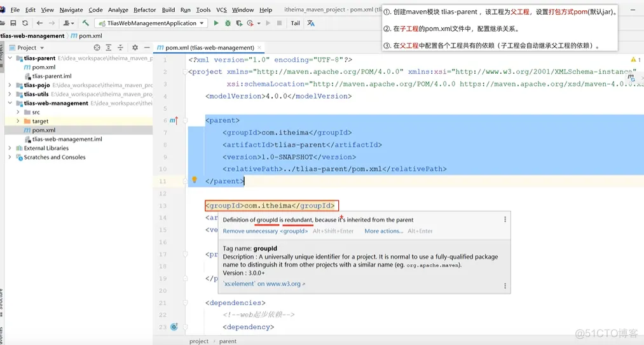
Task: Click 'Remove unnecessary <groupId>' quick fix link
Action: (x=265, y=231)
